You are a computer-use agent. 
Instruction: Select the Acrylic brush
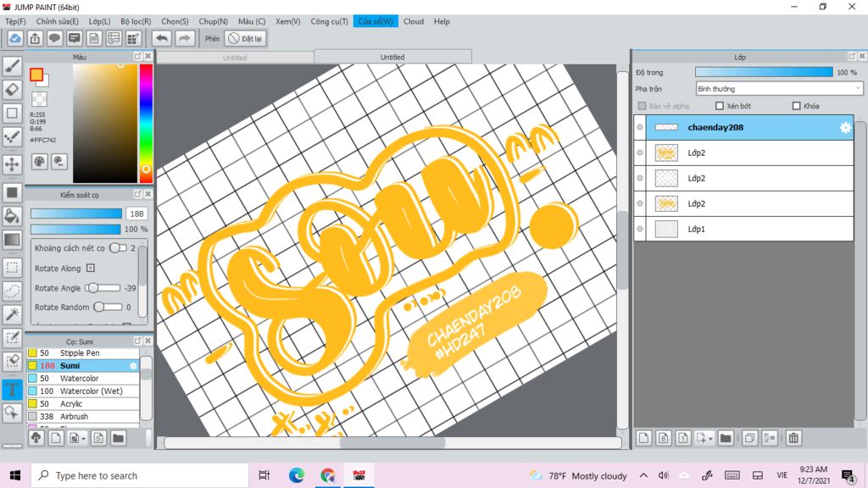(x=83, y=404)
